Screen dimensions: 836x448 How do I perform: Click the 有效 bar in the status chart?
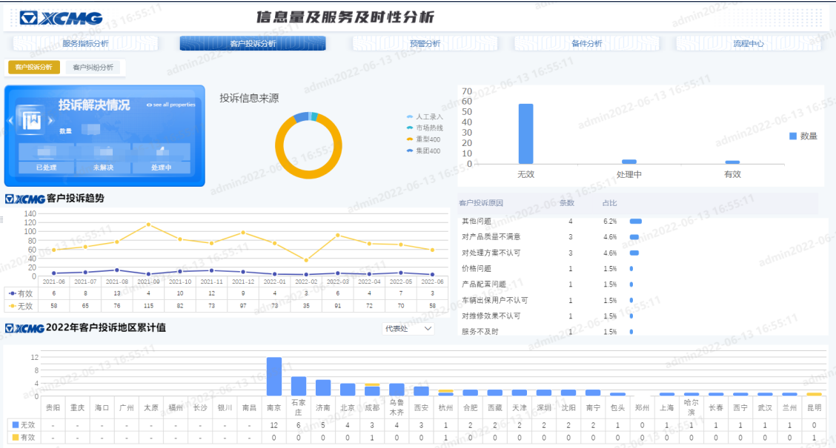pos(733,162)
